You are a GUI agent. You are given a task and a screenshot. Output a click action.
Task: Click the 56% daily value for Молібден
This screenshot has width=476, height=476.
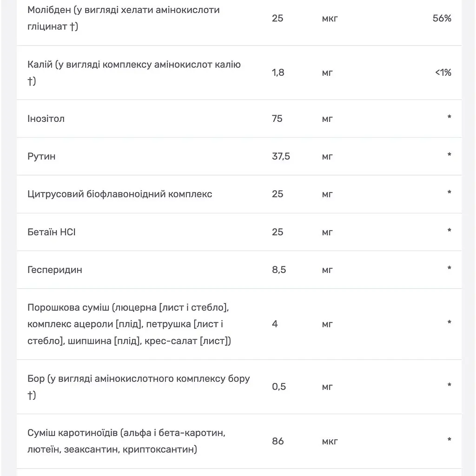click(x=442, y=18)
